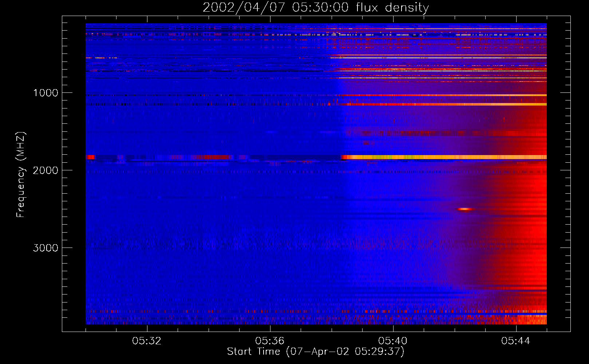
Task: Click the bright orange emission band near 1800 MHz
Action: [x=444, y=157]
